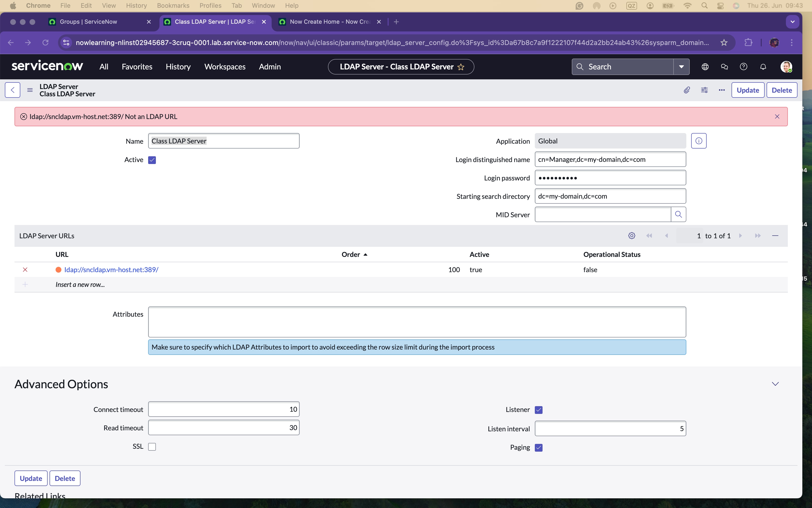Open the Workspaces menu
Image resolution: width=812 pixels, height=508 pixels.
225,67
